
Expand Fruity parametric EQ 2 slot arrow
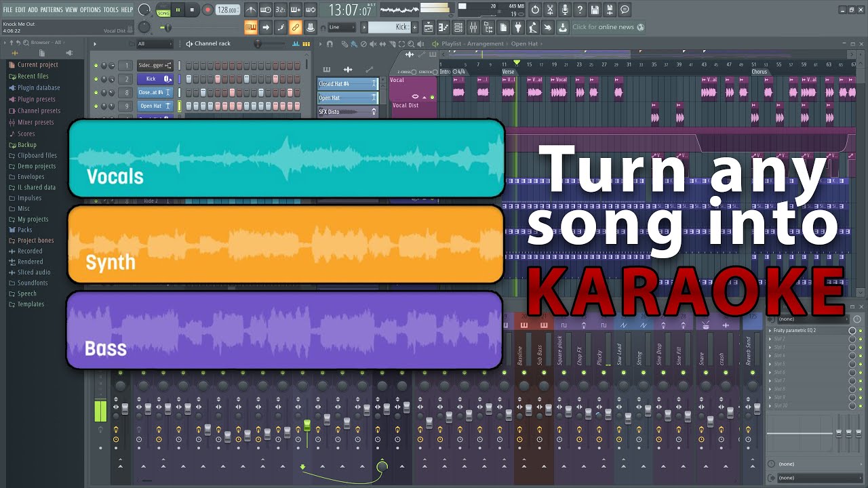tap(770, 330)
